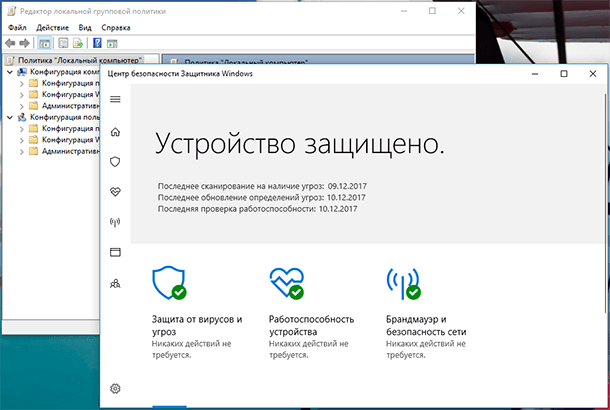Maximize the Defender Security Center window
Viewport: 610px width, 410px height.
click(x=564, y=74)
